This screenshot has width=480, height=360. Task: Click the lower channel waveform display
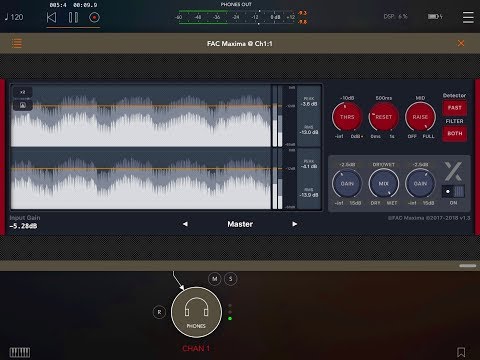point(141,179)
